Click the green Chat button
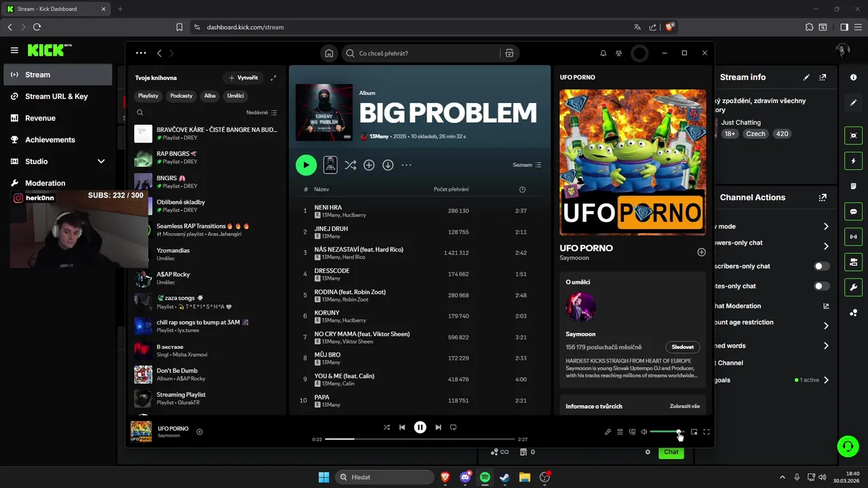Viewport: 868px width, 488px height. pos(671,452)
